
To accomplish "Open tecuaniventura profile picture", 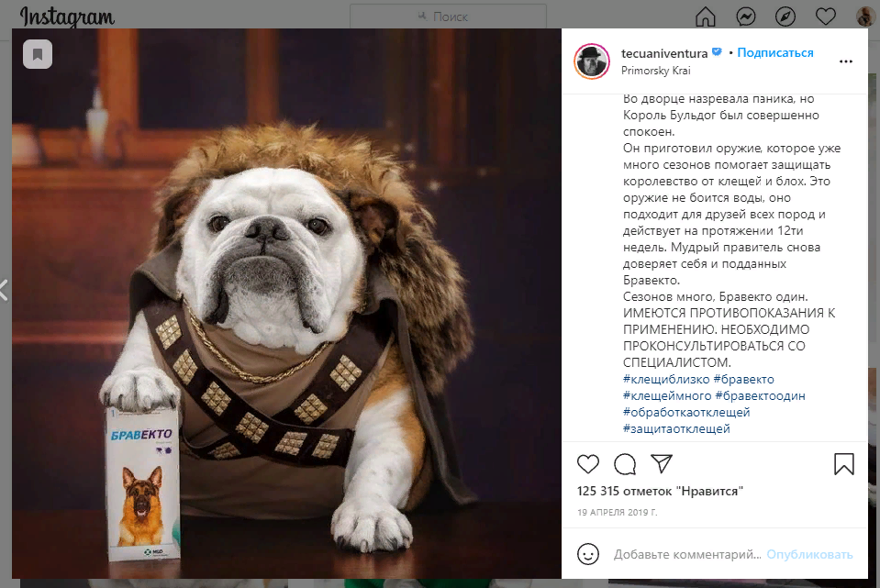I will tap(592, 61).
